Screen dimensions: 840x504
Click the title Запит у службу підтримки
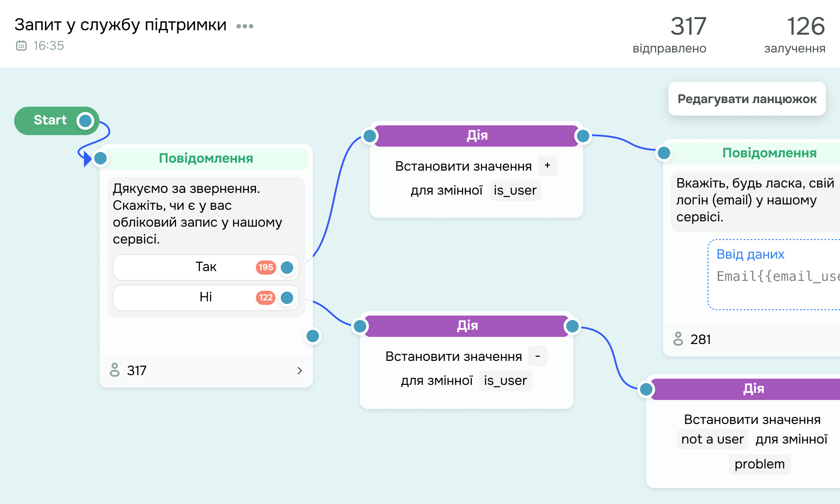click(120, 25)
